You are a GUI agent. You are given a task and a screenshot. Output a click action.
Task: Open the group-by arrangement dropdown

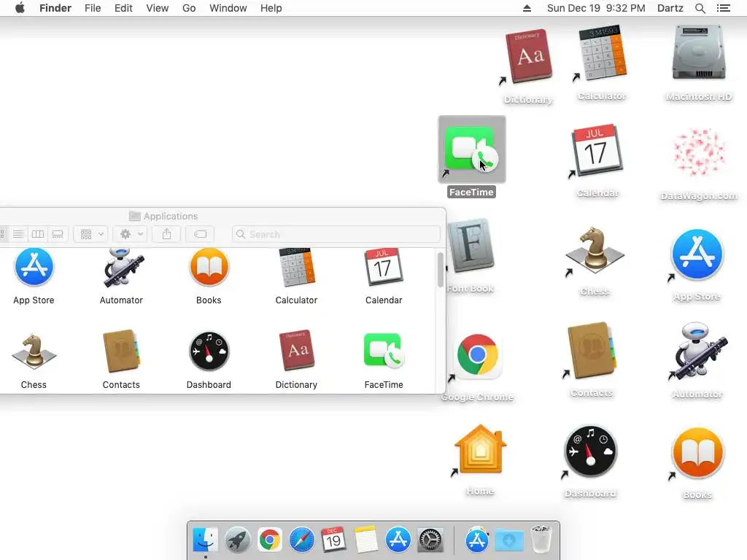pos(90,234)
